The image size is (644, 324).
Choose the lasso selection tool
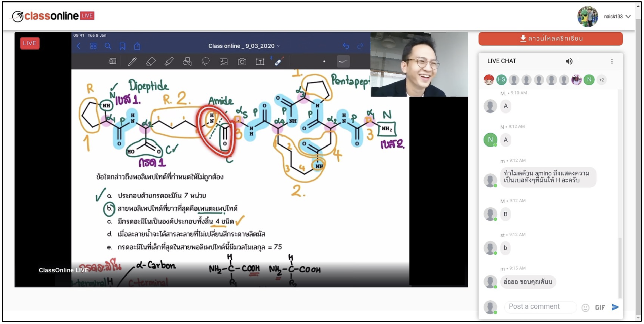coord(205,62)
